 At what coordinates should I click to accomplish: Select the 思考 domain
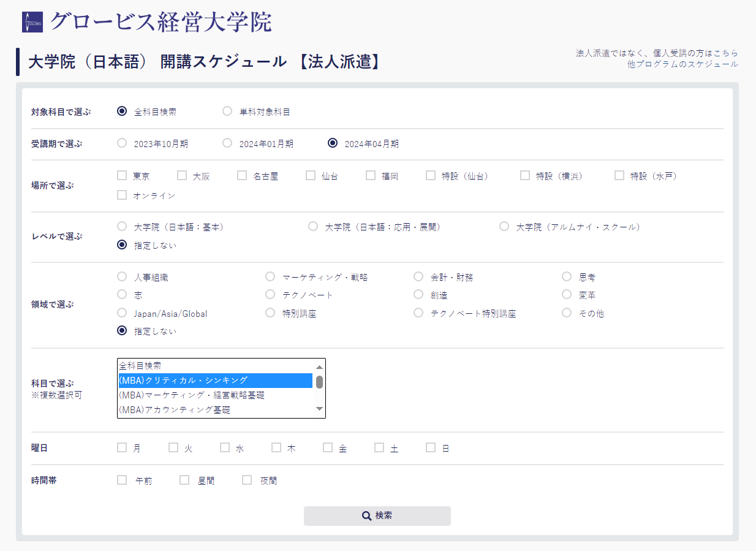(567, 276)
